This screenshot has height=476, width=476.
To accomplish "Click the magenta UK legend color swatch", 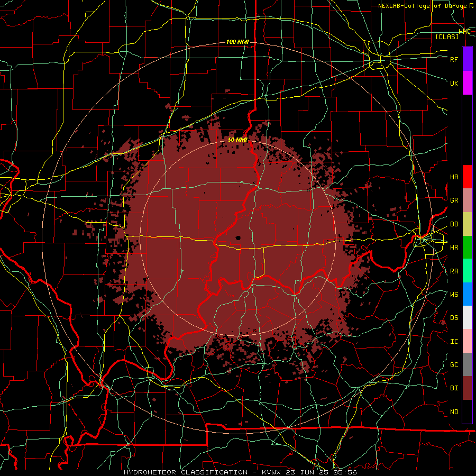I will coord(467,83).
